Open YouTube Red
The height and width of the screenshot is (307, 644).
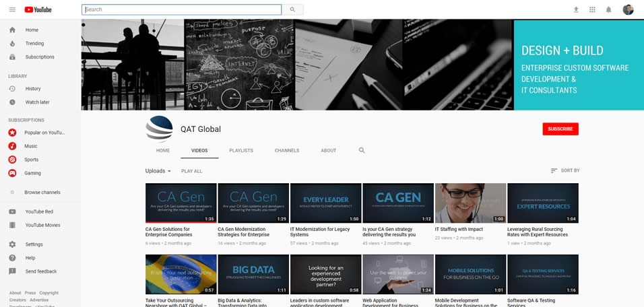pyautogui.click(x=40, y=212)
